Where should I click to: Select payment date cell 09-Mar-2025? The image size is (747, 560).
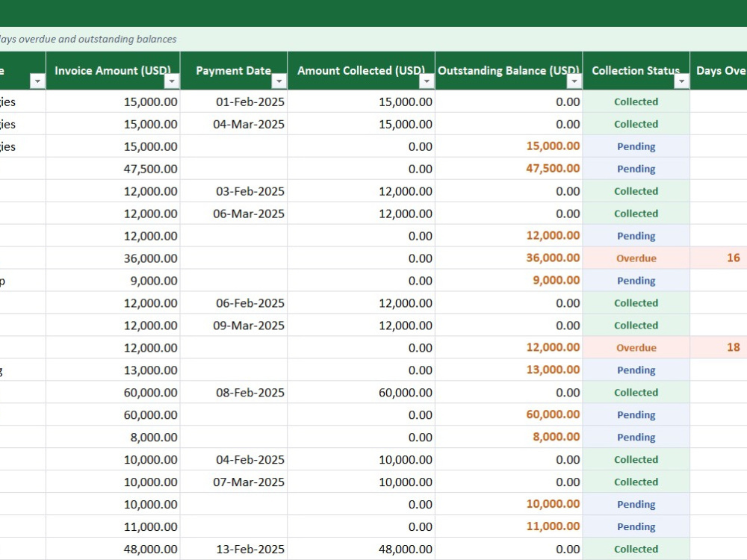pos(234,326)
